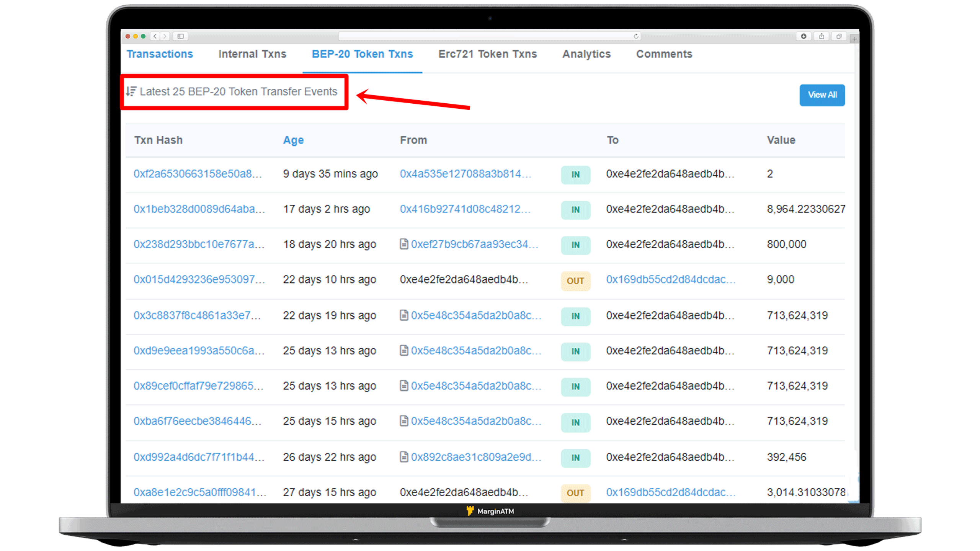
Task: Open txn hash 0x3c8837f8c4861a33e7
Action: pyautogui.click(x=197, y=315)
